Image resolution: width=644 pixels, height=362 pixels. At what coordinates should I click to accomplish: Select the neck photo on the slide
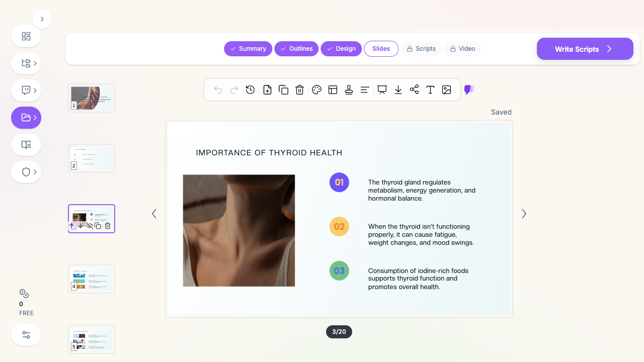[239, 231]
